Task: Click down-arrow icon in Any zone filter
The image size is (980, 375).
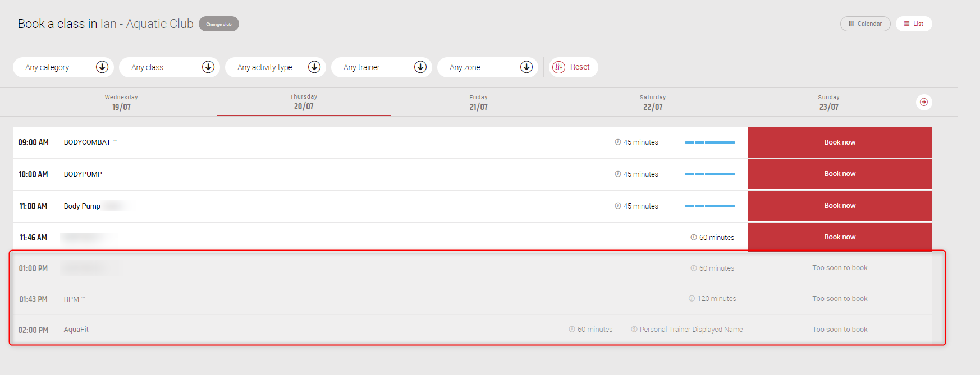Action: (x=526, y=67)
